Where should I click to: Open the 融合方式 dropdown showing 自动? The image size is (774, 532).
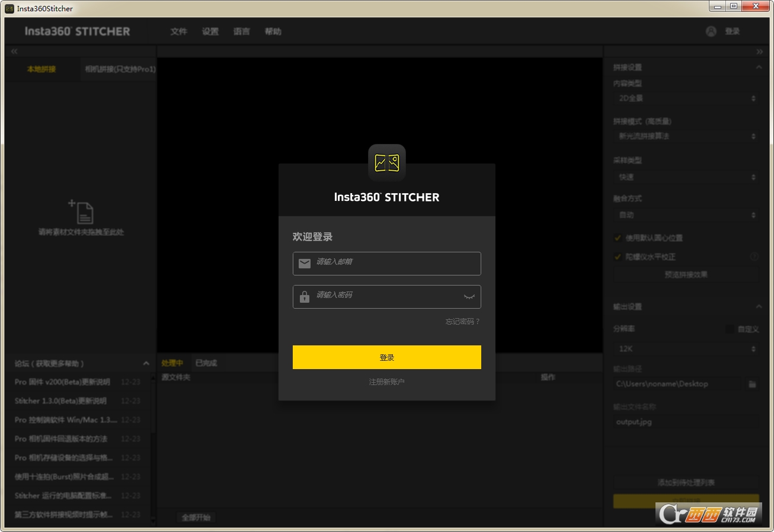[686, 215]
